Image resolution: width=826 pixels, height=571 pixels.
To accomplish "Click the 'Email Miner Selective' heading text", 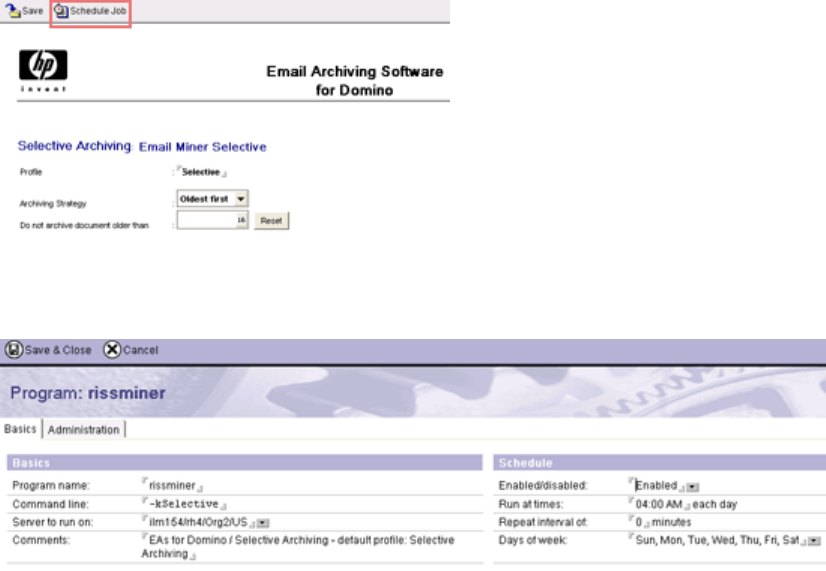I will tap(202, 147).
